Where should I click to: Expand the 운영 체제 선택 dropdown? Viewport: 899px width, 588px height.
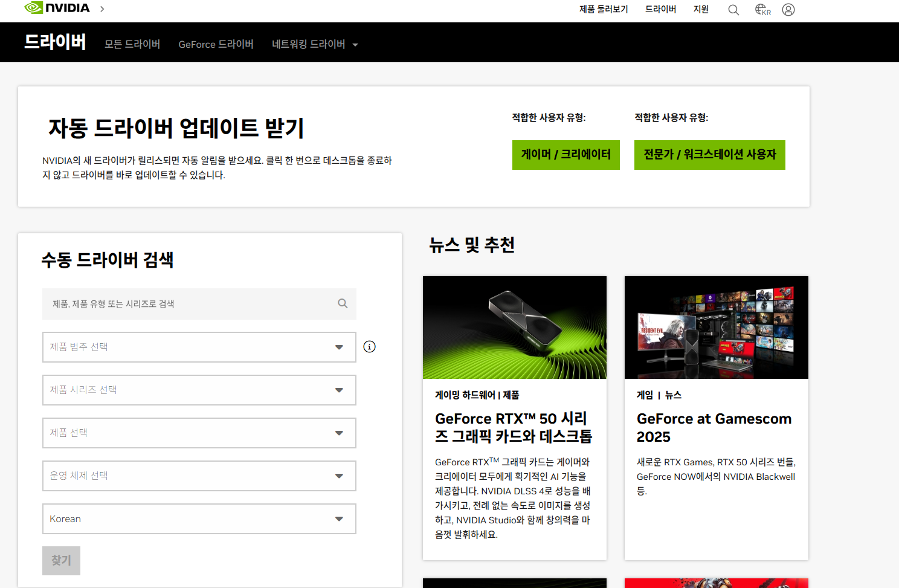coord(199,476)
